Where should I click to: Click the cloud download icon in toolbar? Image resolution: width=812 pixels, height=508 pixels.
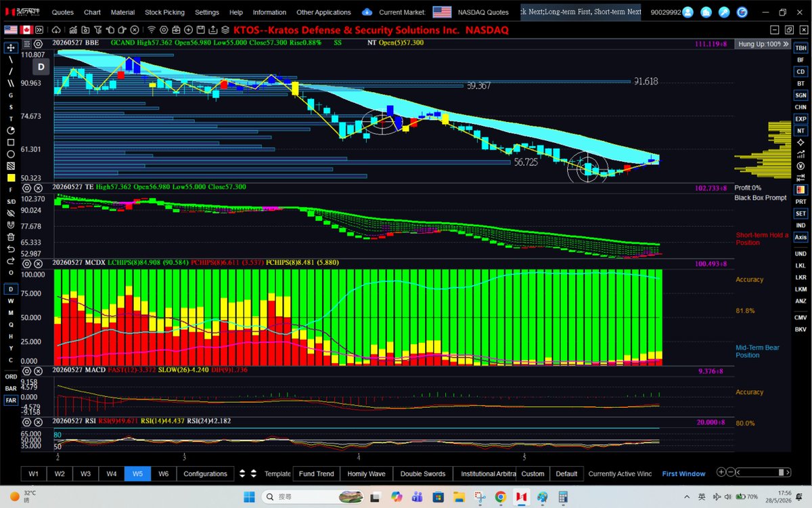pos(56,30)
